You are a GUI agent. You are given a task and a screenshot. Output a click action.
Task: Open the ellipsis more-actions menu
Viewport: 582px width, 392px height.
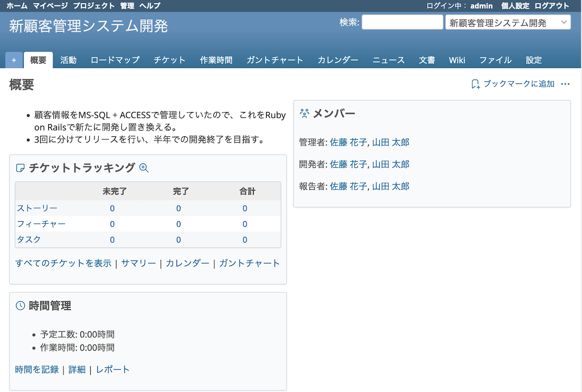click(x=565, y=83)
